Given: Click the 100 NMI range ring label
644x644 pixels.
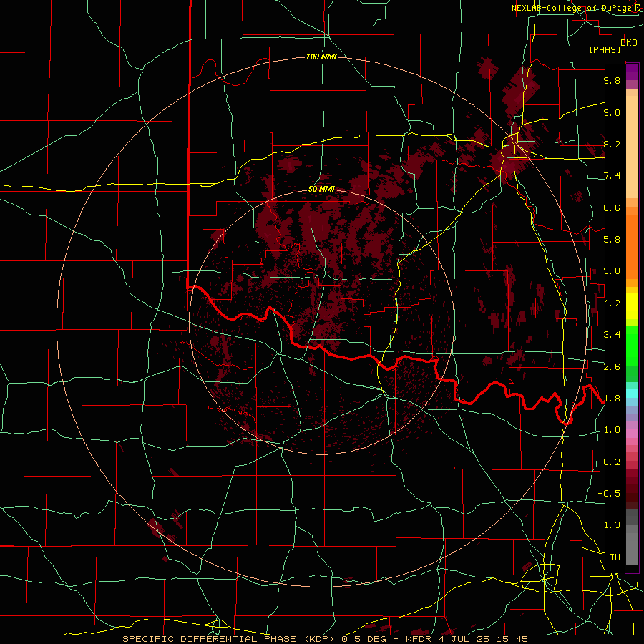Looking at the screenshot, I should pyautogui.click(x=321, y=57).
